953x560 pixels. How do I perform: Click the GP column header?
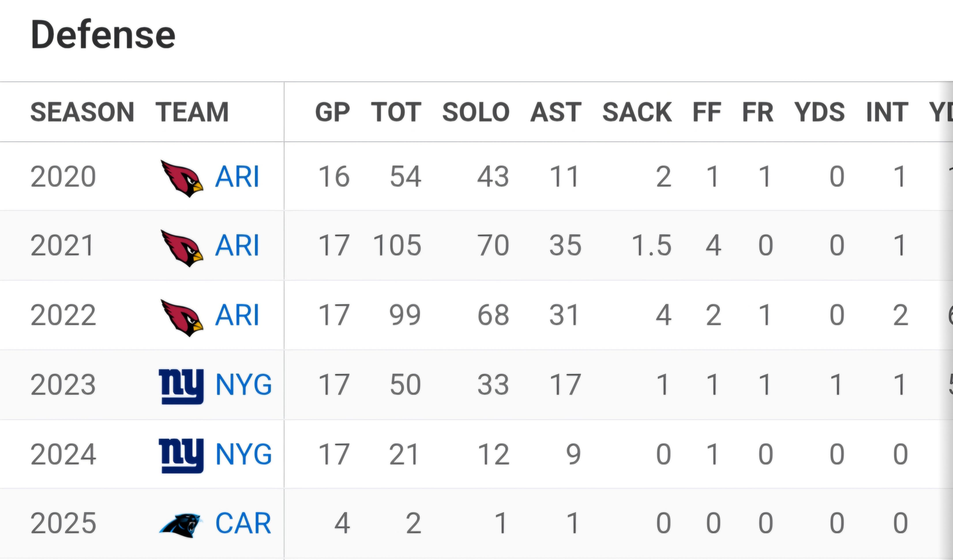(332, 112)
